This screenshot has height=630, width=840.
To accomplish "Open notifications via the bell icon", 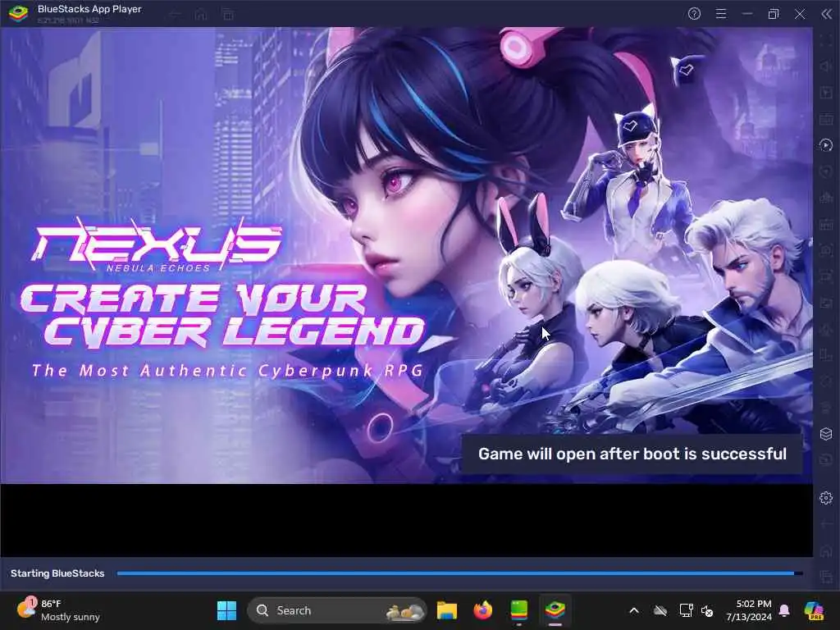I will coord(784,610).
